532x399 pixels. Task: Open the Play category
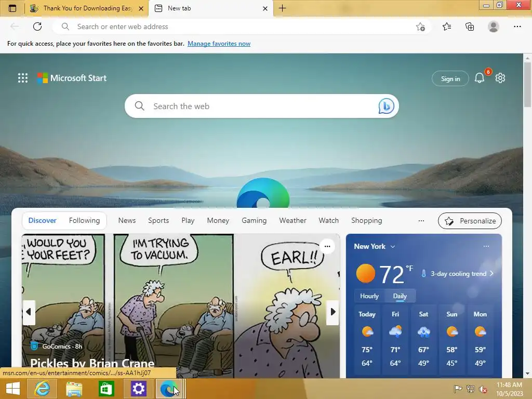click(x=188, y=220)
